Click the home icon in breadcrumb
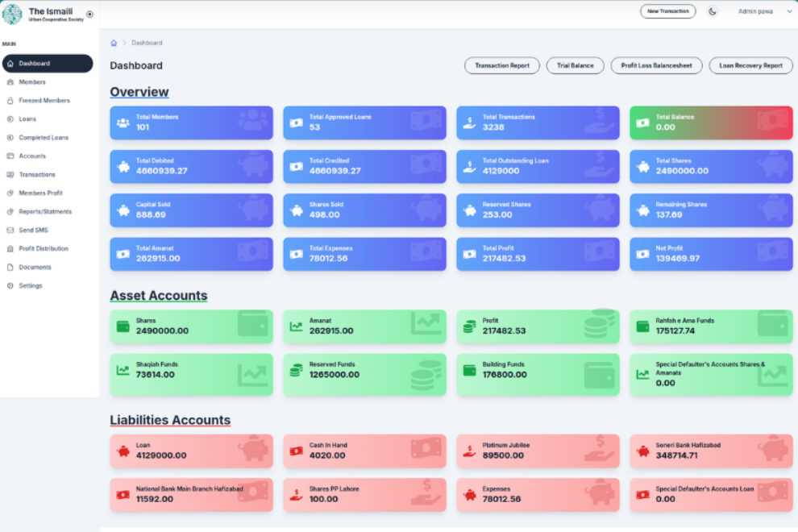Viewport: 798px width, 532px height. click(114, 43)
